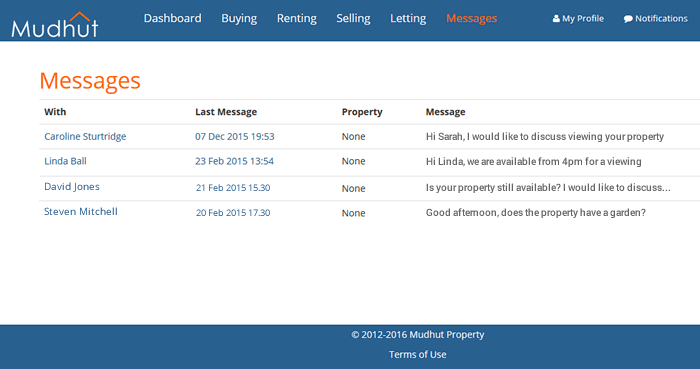Open conversation with Caroline Sturtridge

point(85,137)
